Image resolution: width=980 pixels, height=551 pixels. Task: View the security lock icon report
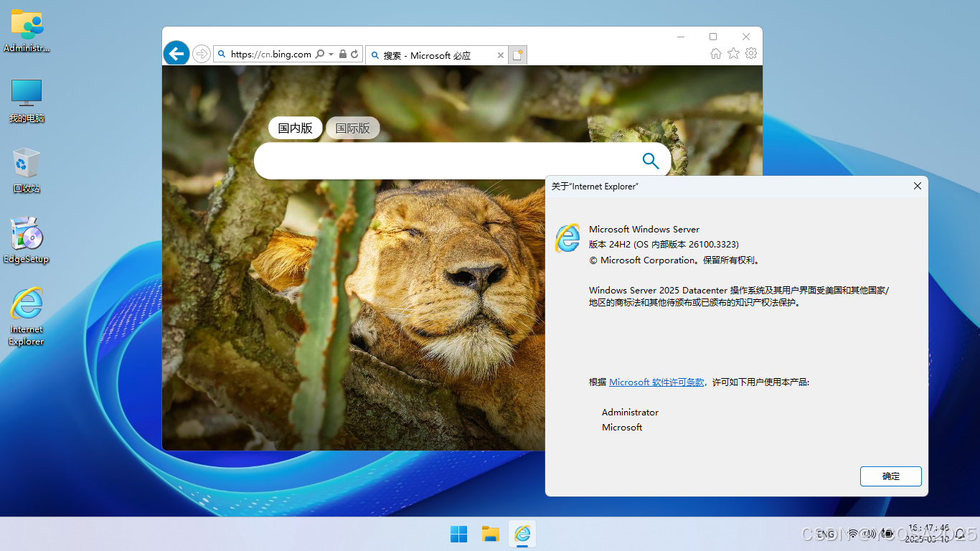tap(343, 54)
